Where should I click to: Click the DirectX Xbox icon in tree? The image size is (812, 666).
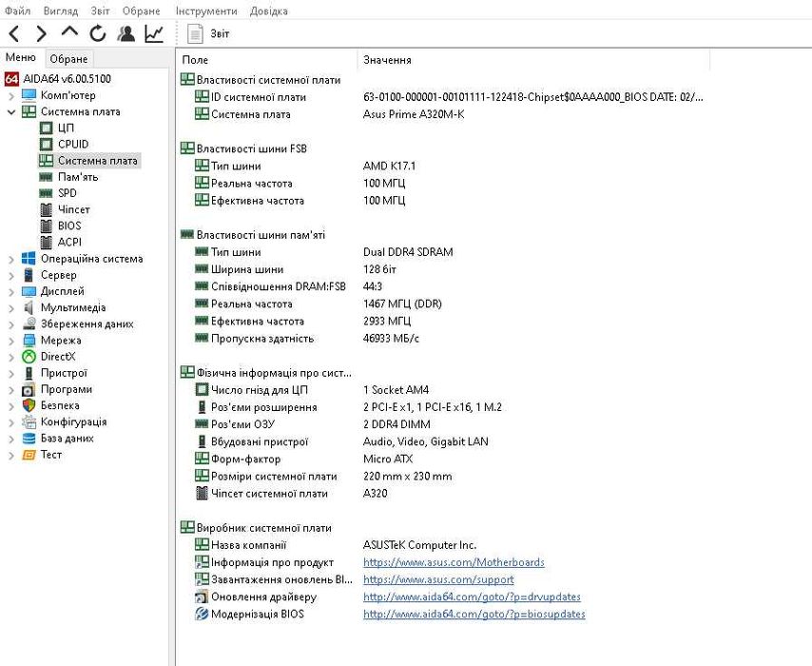tap(29, 357)
